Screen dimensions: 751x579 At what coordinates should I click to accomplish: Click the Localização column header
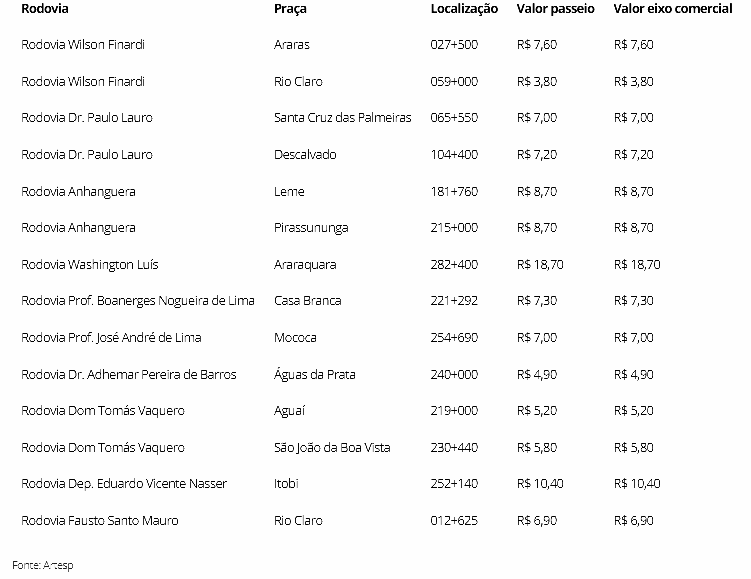464,9
